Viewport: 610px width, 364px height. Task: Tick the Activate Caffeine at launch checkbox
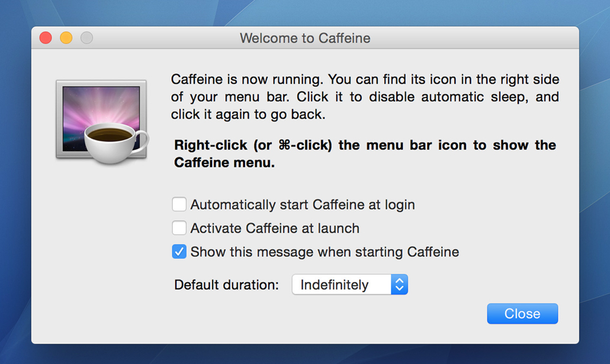click(x=179, y=228)
